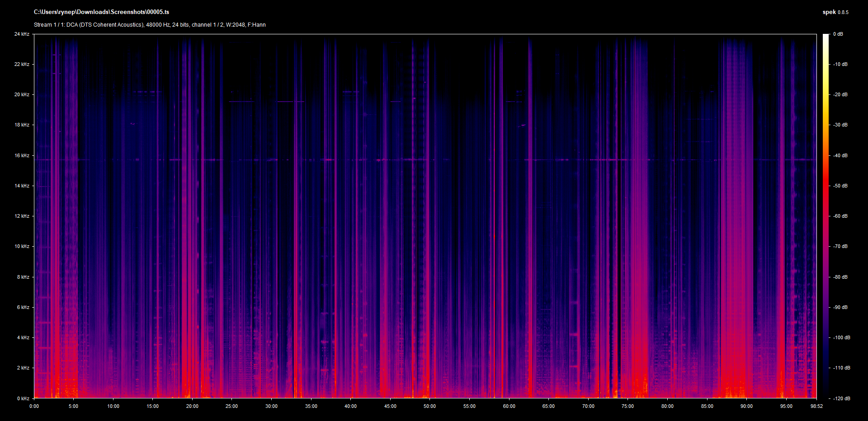Click the 8 kHz frequency axis label
The height and width of the screenshot is (421, 868).
coord(23,277)
